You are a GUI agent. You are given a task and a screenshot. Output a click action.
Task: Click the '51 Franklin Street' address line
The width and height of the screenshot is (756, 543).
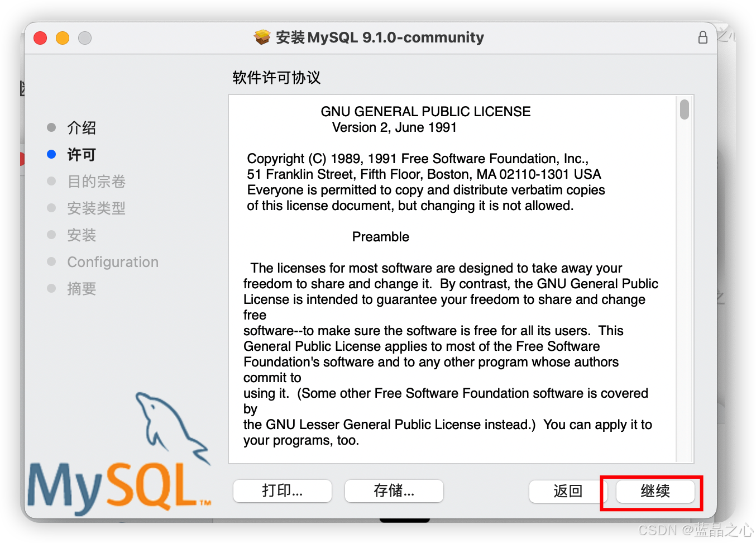click(424, 174)
